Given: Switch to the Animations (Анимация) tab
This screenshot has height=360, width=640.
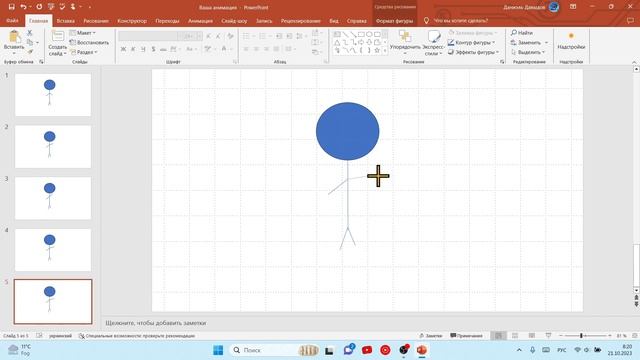Looking at the screenshot, I should point(200,20).
